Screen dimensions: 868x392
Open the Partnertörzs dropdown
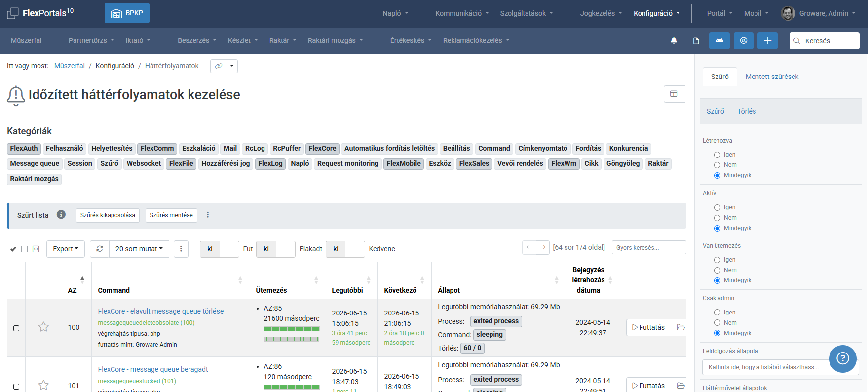point(91,40)
